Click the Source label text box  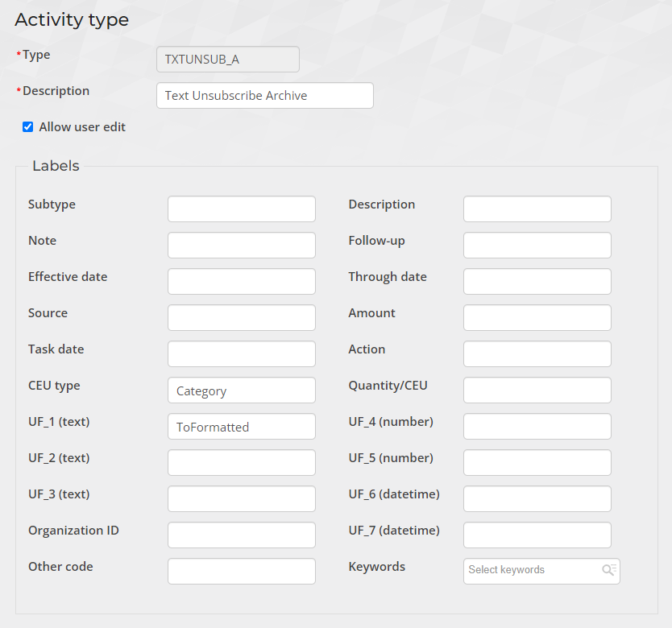[241, 318]
